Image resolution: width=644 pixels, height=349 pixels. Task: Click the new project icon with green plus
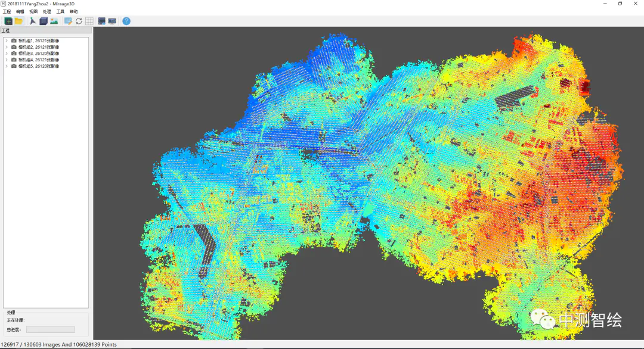point(8,21)
